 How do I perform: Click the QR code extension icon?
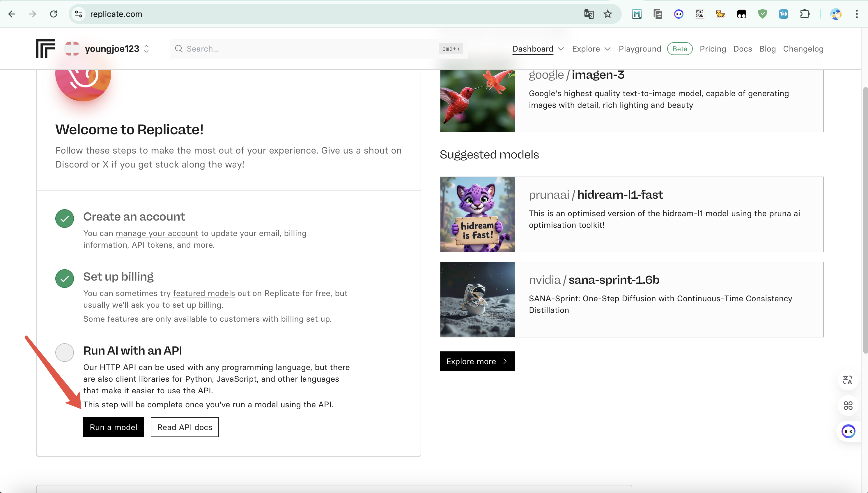click(x=699, y=14)
